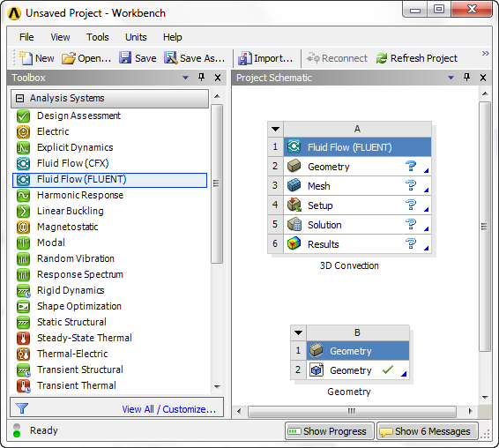Select the Geometry cell in system A
This screenshot has height=448, width=499.
(357, 167)
